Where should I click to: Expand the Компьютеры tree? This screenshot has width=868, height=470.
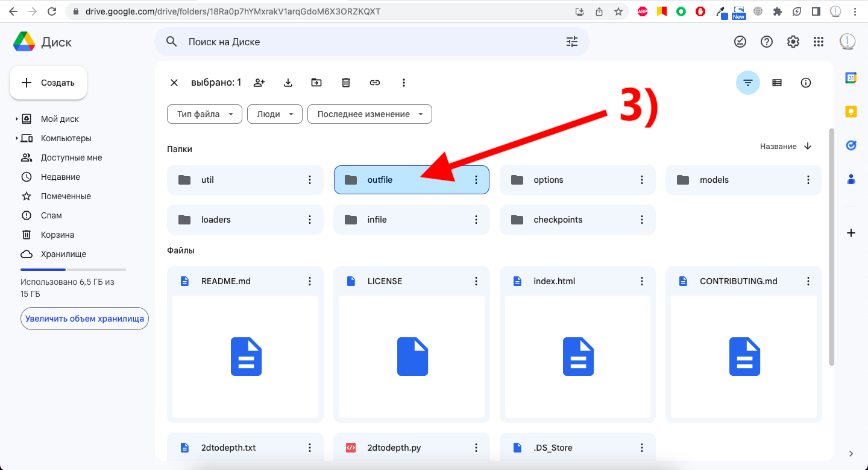pyautogui.click(x=17, y=139)
